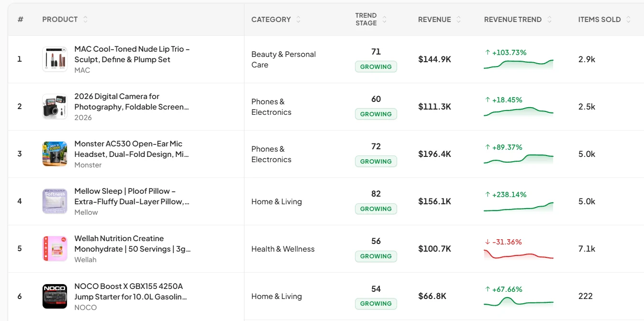View the +238.14% revenue trend sparkline
The image size is (644, 321).
point(519,207)
